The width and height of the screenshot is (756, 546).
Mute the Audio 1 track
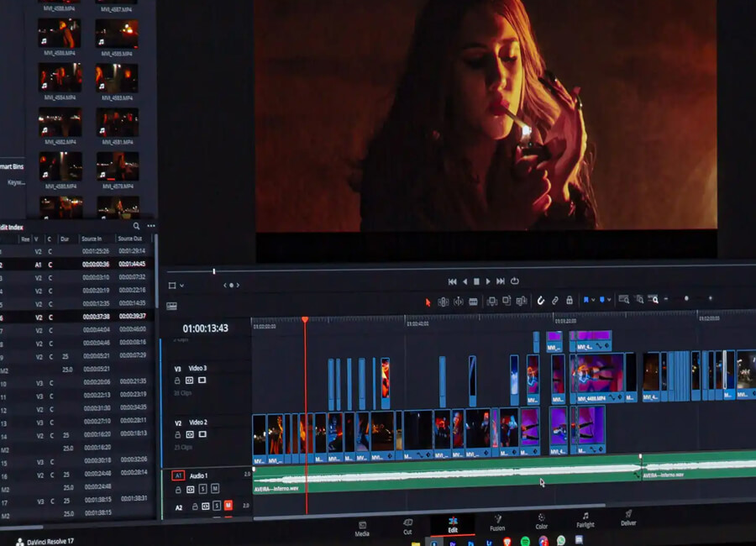215,488
